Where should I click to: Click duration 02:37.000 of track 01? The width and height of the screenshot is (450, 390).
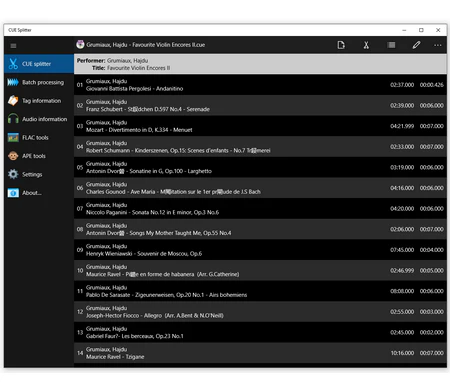tap(402, 85)
